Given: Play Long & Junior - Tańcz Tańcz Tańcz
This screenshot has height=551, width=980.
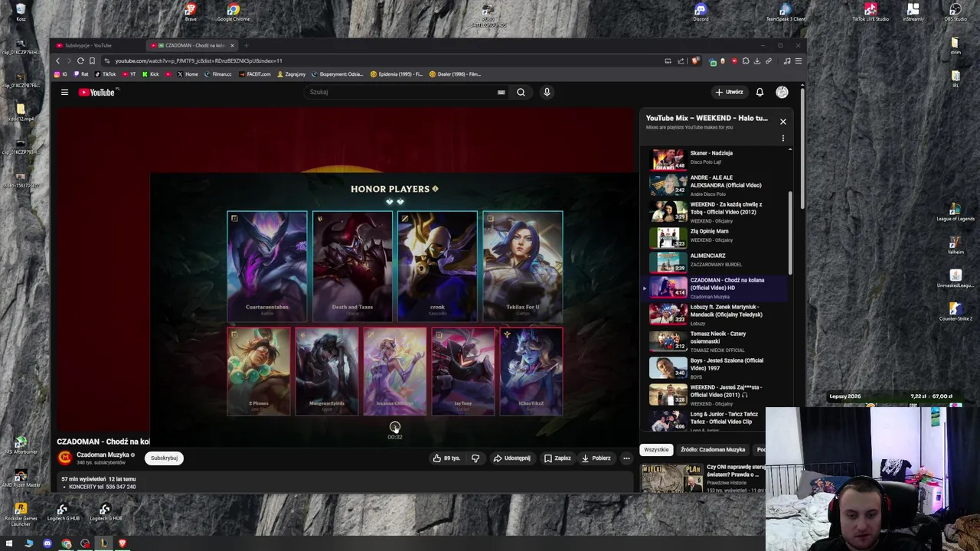Looking at the screenshot, I should tap(718, 419).
